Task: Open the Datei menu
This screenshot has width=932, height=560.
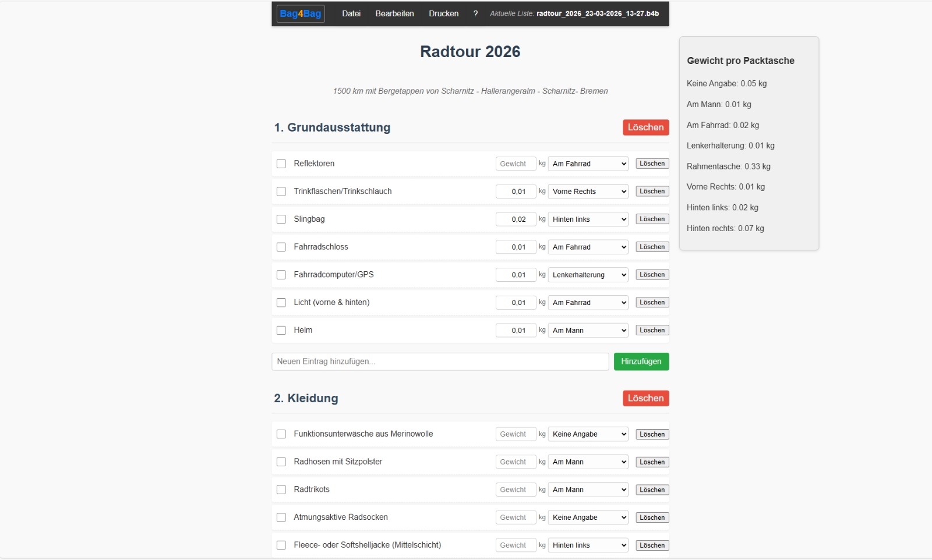Action: click(351, 13)
